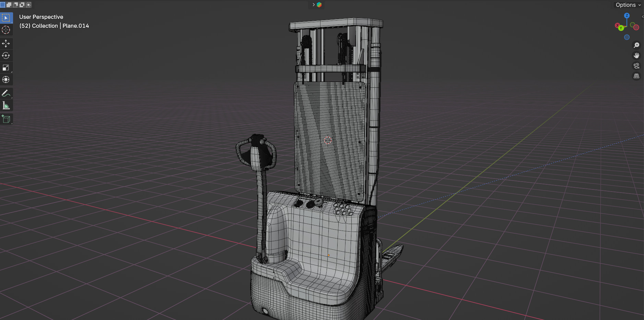
Task: Set selection mode to Invert
Action: [22, 5]
